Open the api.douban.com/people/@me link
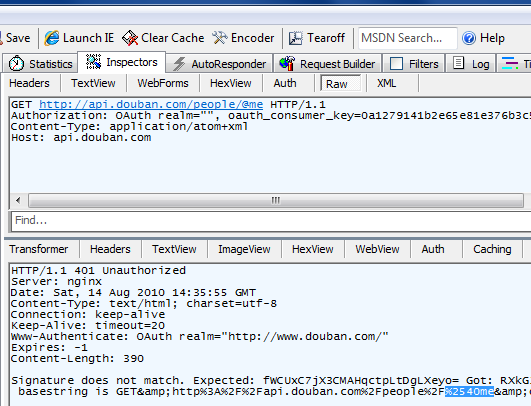Image resolution: width=531 pixels, height=406 pixels. pyautogui.click(x=151, y=104)
